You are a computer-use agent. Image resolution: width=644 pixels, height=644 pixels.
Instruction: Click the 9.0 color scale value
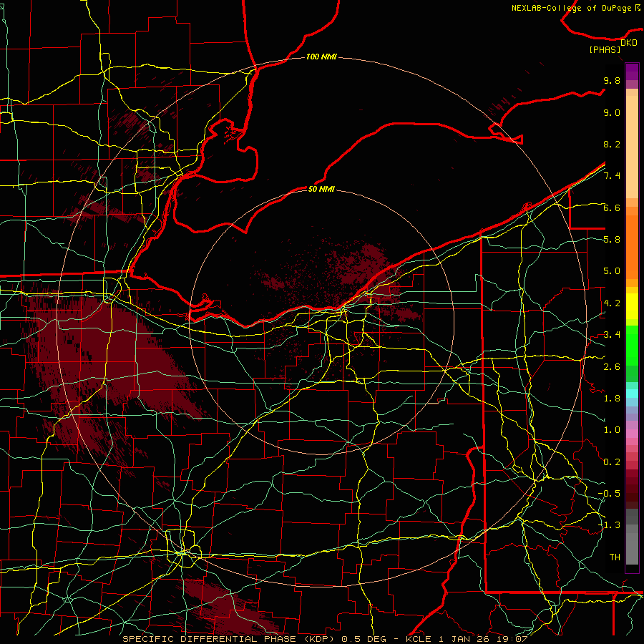612,112
